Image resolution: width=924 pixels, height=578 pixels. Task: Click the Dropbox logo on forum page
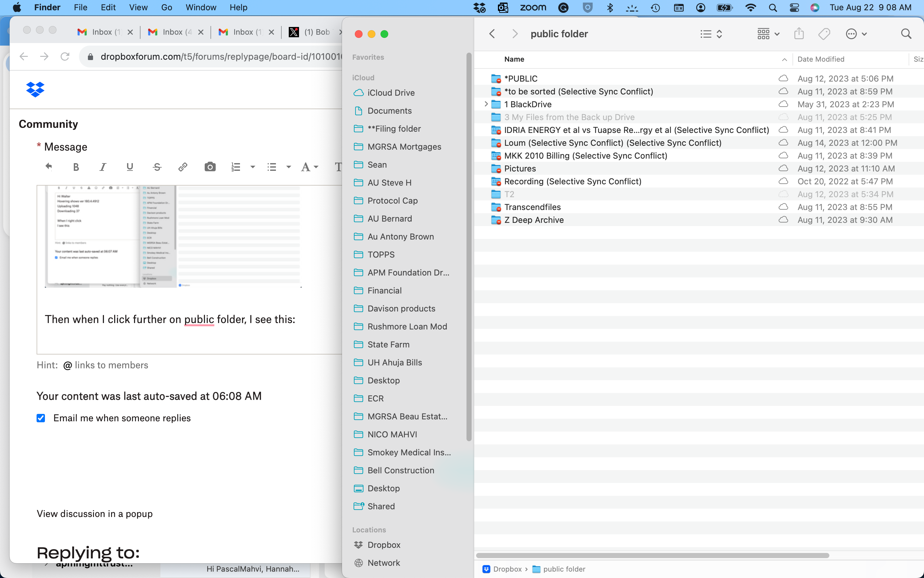[35, 90]
